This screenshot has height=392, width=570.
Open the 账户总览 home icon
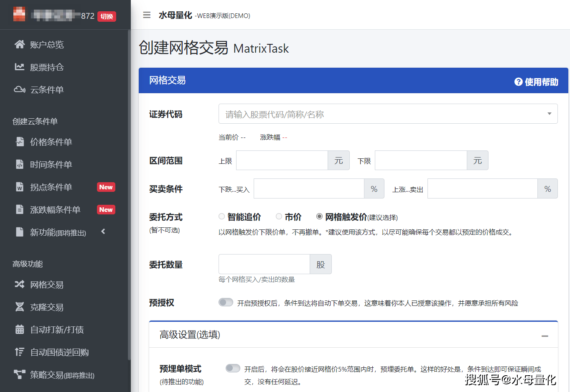tap(20, 44)
